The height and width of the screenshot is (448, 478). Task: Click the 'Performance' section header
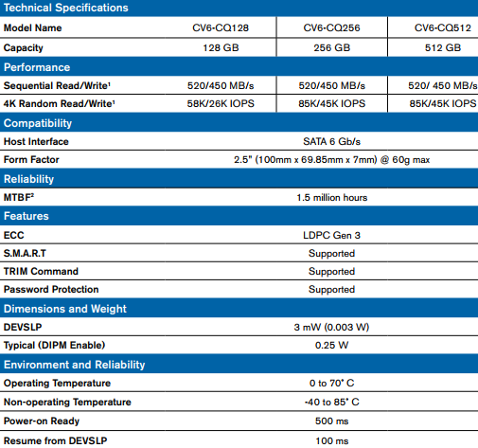click(x=37, y=67)
